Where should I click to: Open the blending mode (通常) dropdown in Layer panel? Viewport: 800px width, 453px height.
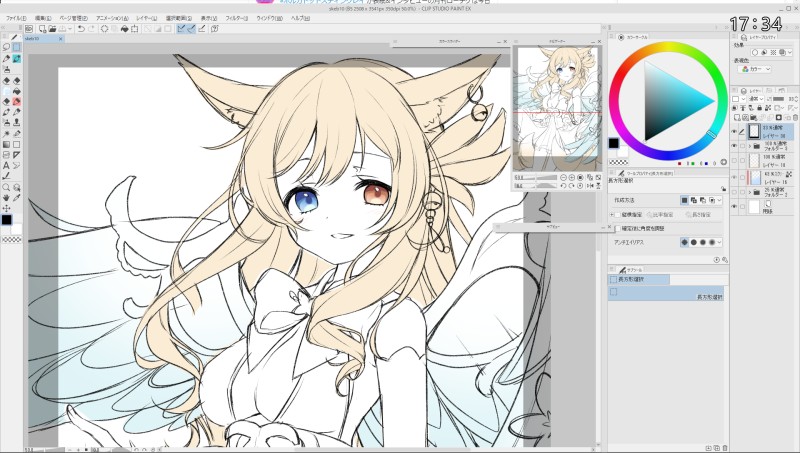click(x=755, y=99)
